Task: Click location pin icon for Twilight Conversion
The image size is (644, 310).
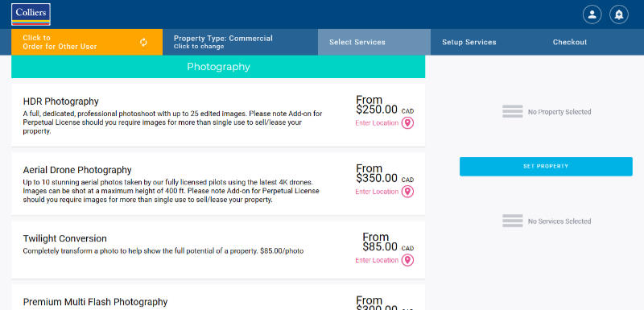Action: [x=407, y=260]
